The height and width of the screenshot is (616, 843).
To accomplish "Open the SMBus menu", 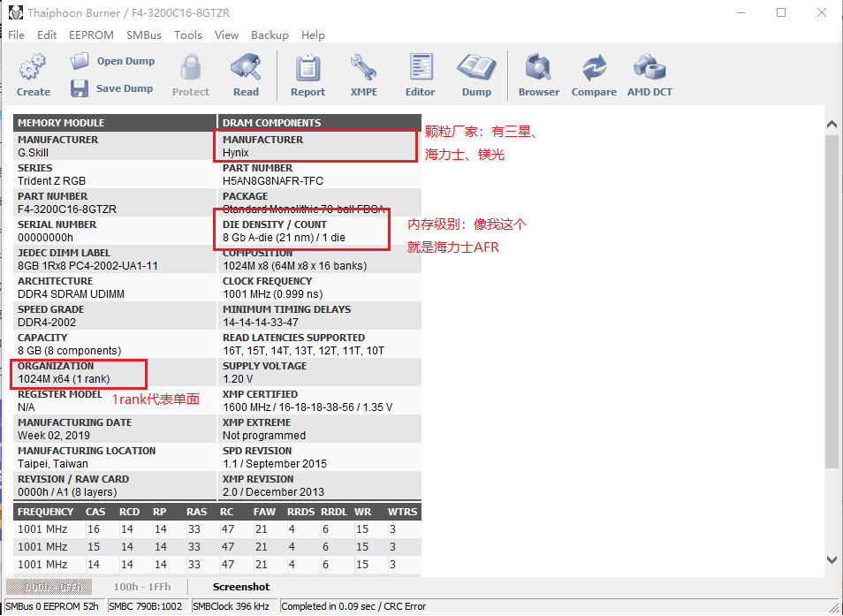I will (x=143, y=35).
